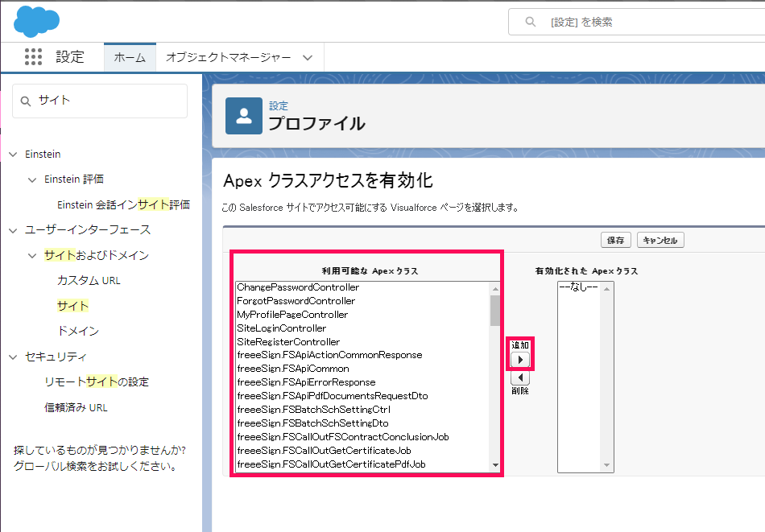This screenshot has height=532, width=765.
Task: Open 信頼済み URL in the sidebar
Action: pyautogui.click(x=76, y=407)
